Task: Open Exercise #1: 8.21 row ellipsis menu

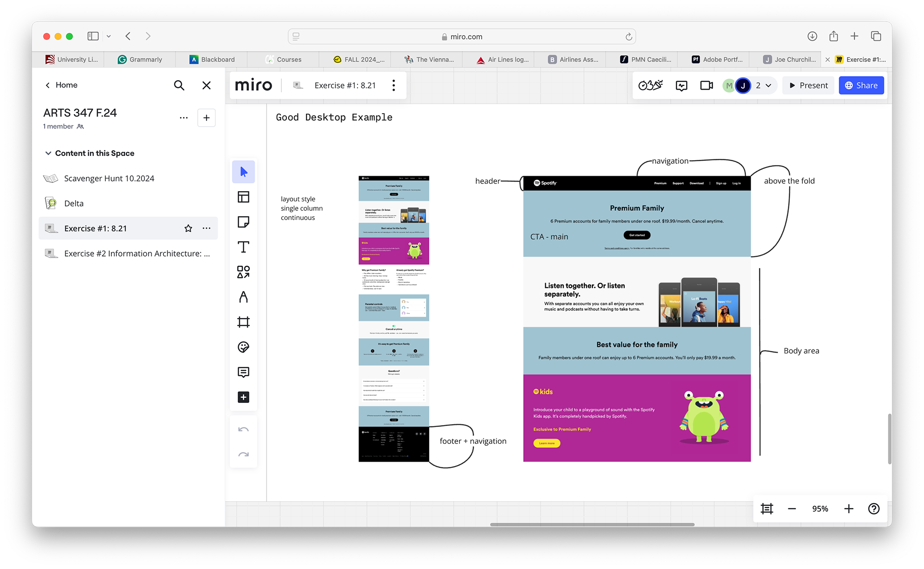Action: click(206, 228)
